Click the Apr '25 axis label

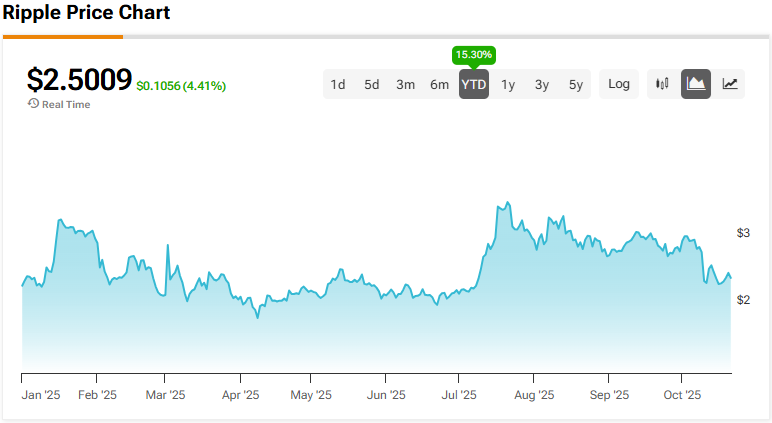240,395
